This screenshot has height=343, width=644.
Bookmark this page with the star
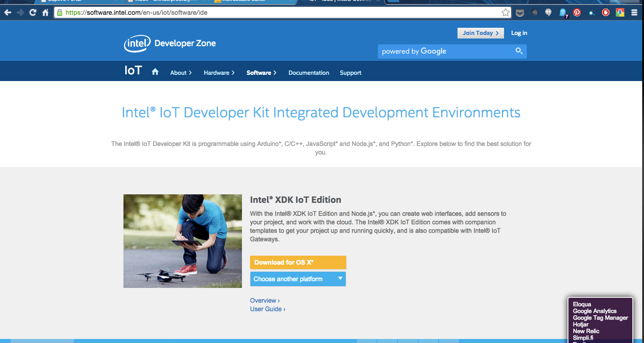click(505, 13)
